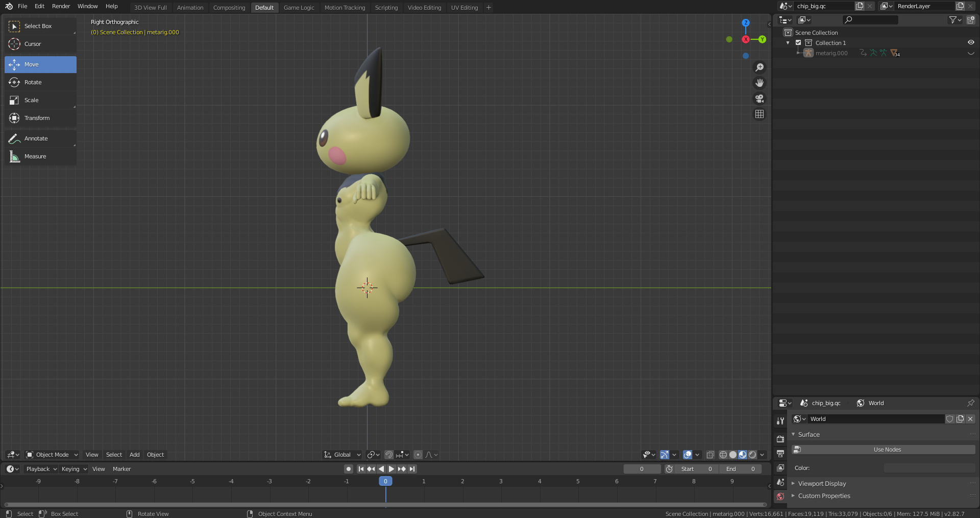Switch to the Scripting workspace tab

[386, 8]
